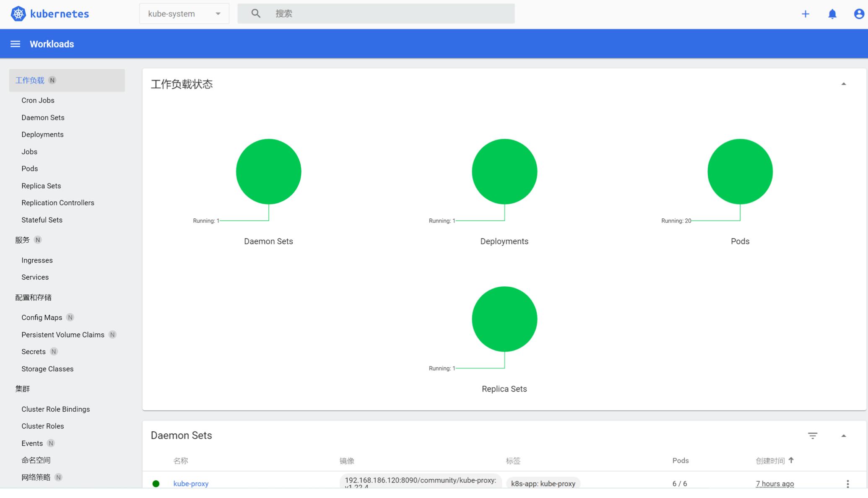The width and height of the screenshot is (868, 498).
Task: Click the Daemon Sets filter icon
Action: point(812,436)
